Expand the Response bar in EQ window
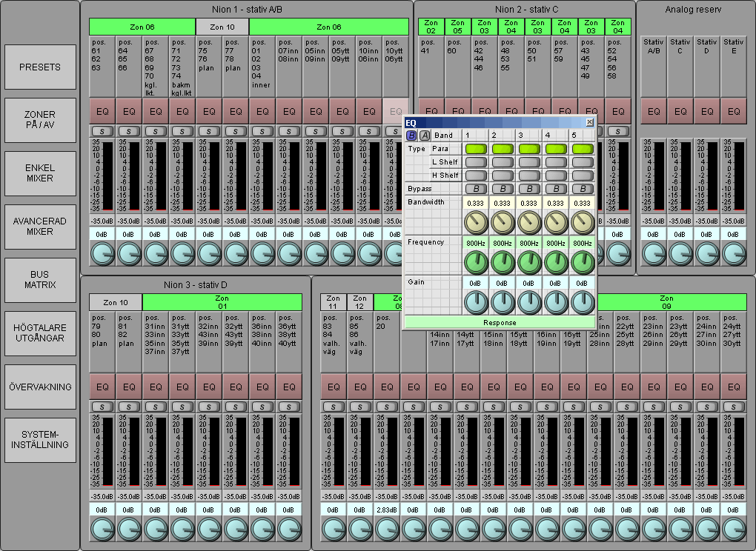The image size is (756, 551). [500, 323]
